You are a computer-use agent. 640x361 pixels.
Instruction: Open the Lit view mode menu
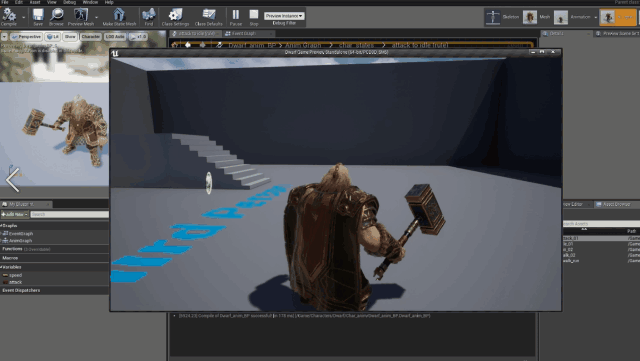coord(53,37)
